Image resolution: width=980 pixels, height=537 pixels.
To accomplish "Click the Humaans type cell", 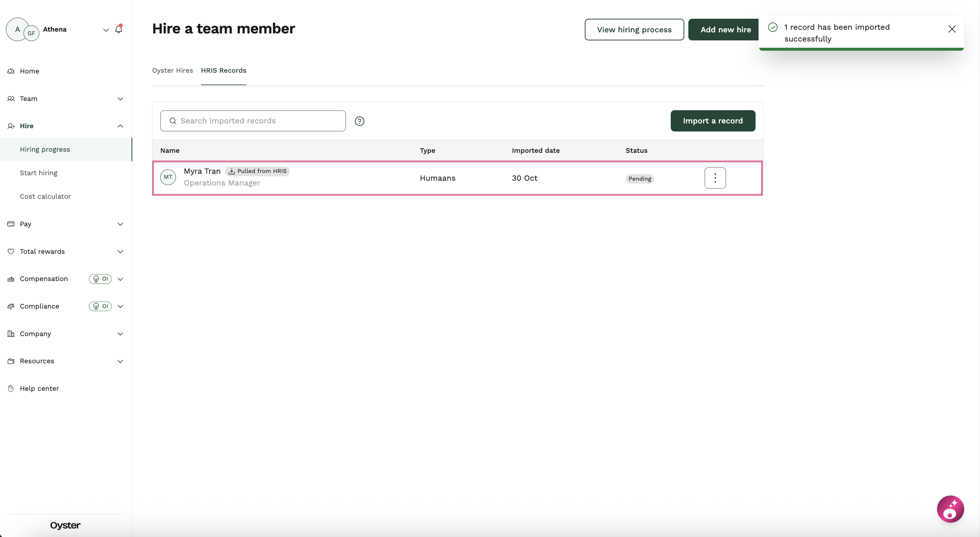I will click(x=437, y=178).
